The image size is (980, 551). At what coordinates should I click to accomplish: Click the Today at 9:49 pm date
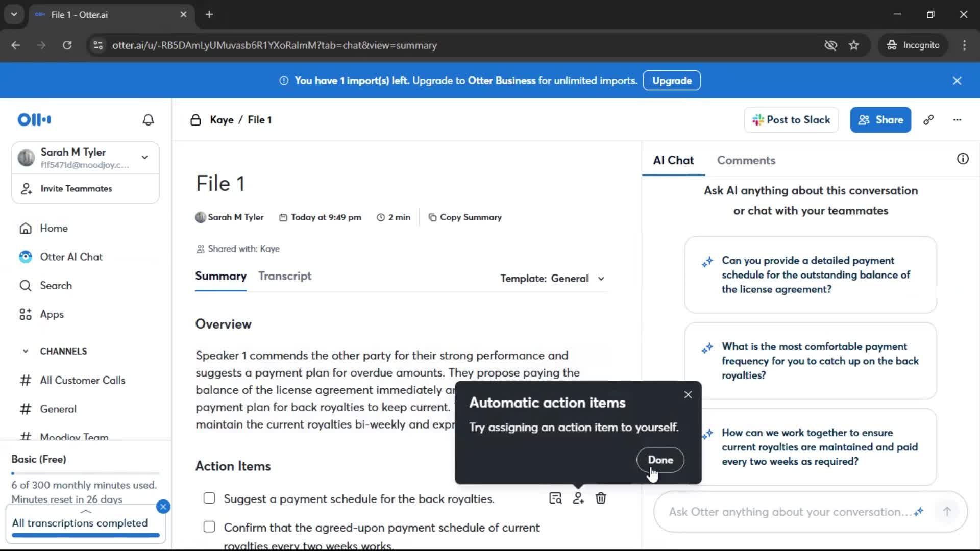(320, 217)
